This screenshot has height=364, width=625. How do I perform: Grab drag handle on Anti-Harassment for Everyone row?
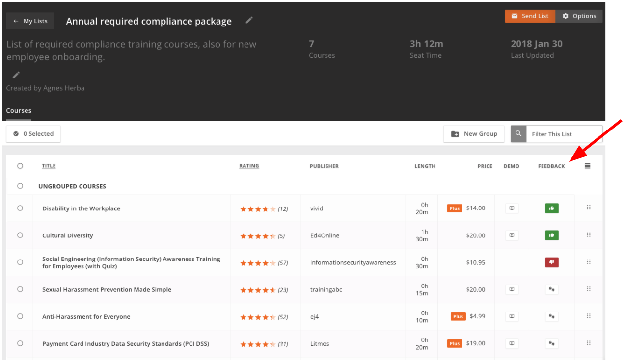click(x=588, y=316)
